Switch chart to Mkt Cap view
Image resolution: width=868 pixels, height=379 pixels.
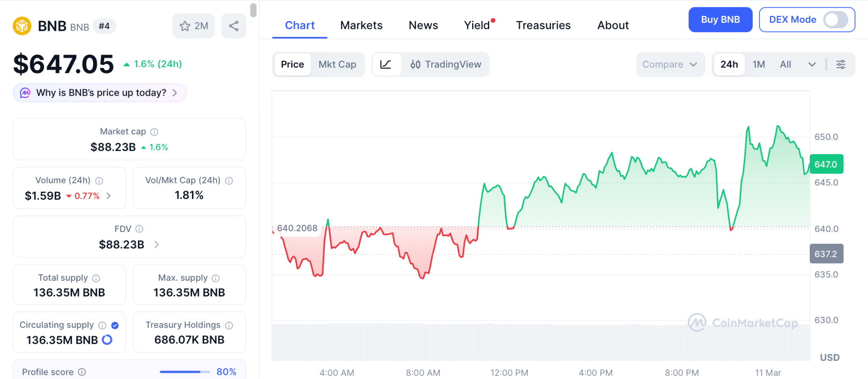337,64
